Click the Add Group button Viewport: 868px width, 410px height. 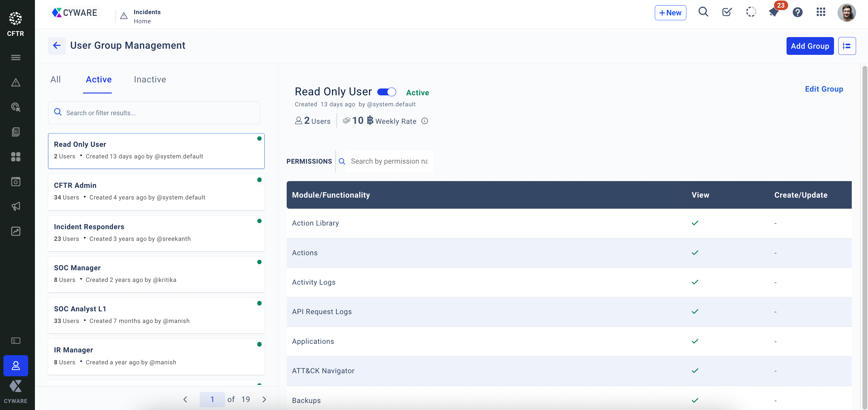[810, 45]
